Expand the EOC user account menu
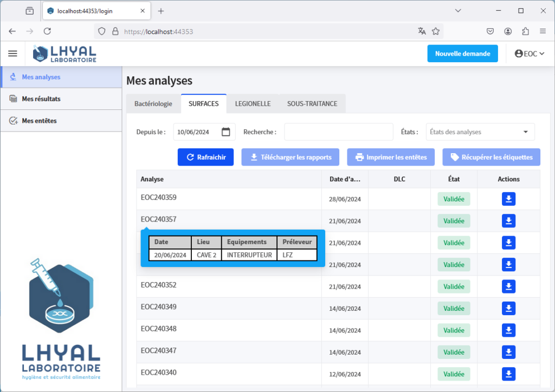Screen dimensions: 555x392 coord(530,54)
